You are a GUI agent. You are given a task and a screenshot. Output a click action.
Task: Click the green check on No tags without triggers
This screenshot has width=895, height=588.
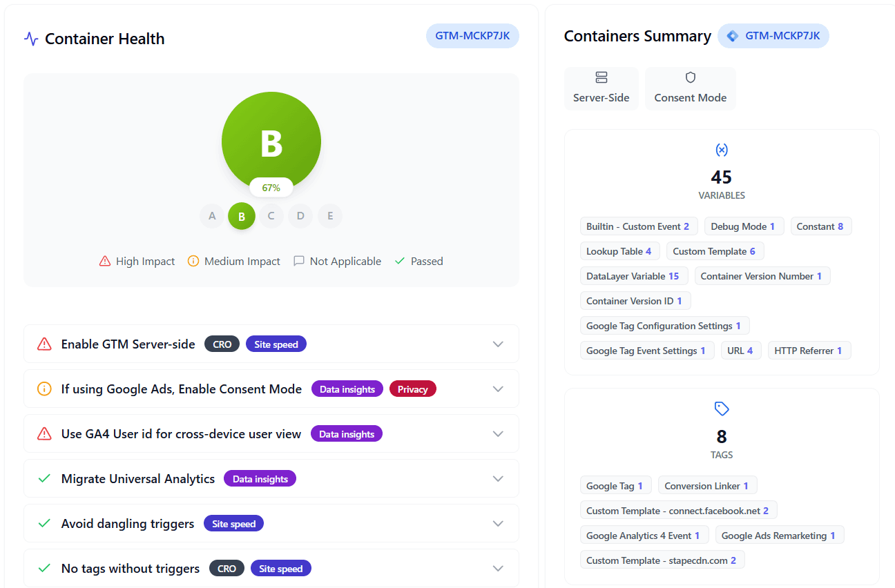click(x=44, y=568)
